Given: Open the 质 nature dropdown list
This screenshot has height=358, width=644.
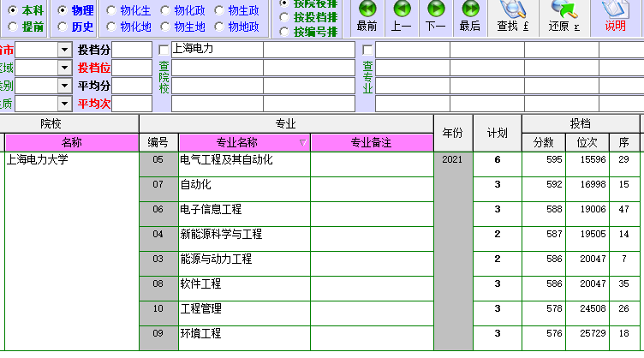Looking at the screenshot, I should pyautogui.click(x=64, y=104).
